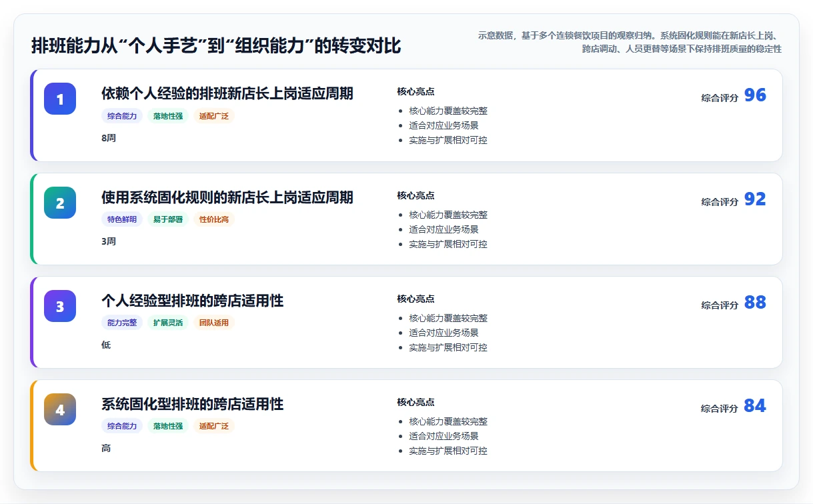This screenshot has height=504, width=813.
Task: Select the 易于部署 tag
Action: (x=168, y=219)
